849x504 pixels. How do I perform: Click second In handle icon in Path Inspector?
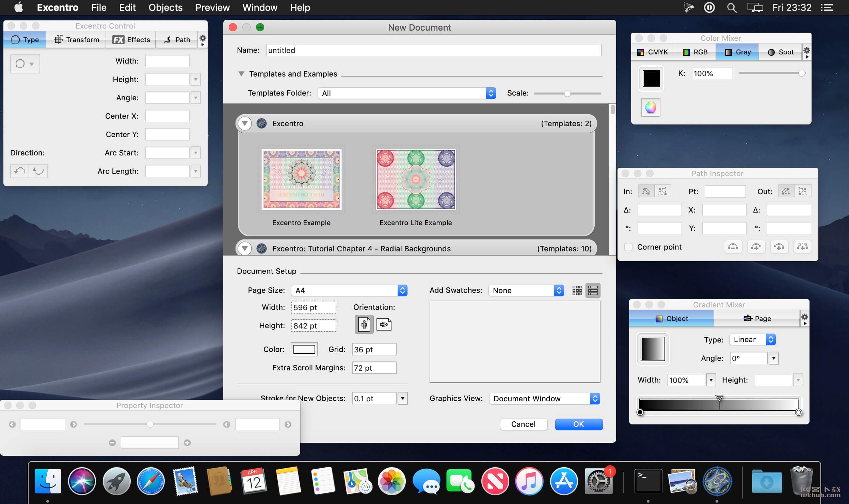pos(662,191)
